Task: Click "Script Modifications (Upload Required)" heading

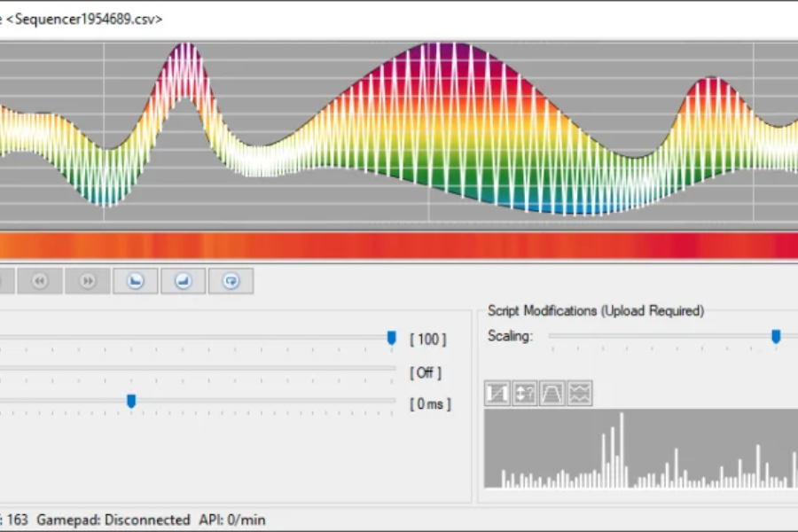Action: tap(596, 310)
